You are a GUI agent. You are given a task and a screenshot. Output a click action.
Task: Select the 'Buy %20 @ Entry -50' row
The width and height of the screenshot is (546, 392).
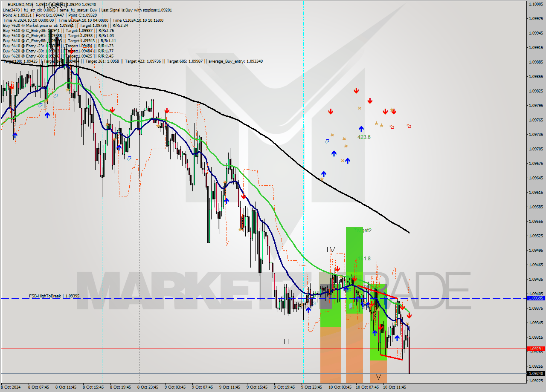click(59, 51)
